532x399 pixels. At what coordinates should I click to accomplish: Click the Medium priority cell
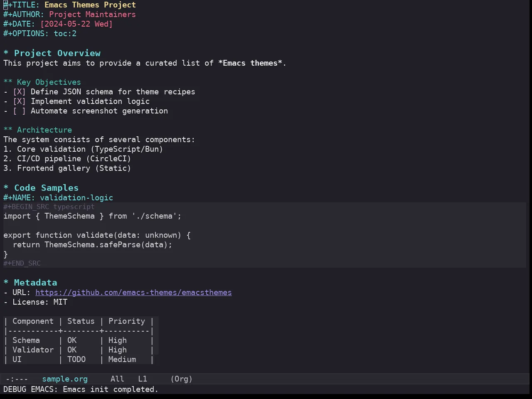point(122,360)
